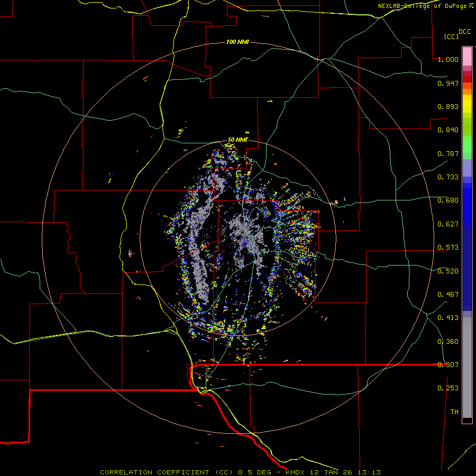Click the 0.947 scale label
The height and width of the screenshot is (476, 476).
point(448,83)
